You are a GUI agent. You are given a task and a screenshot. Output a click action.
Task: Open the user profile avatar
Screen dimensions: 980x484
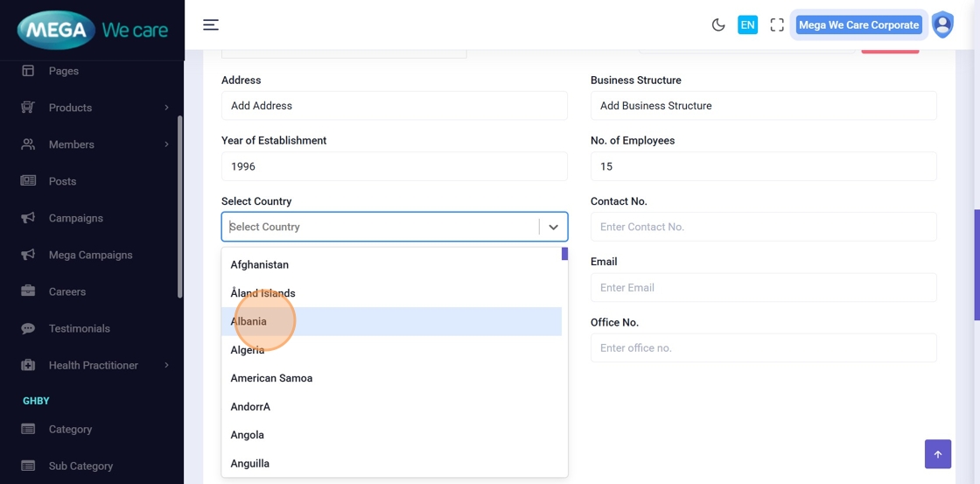coord(942,25)
